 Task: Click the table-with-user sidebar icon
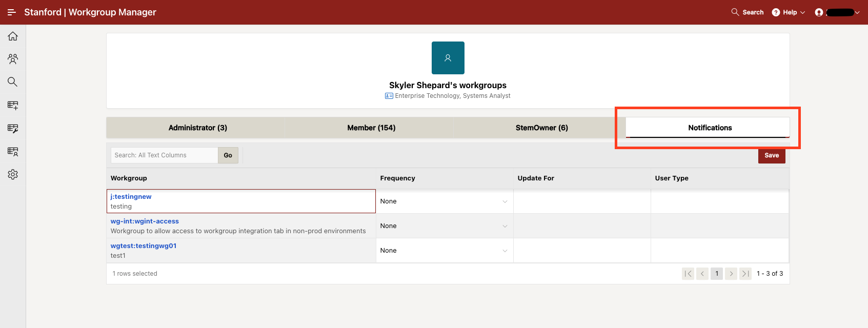[x=13, y=151]
